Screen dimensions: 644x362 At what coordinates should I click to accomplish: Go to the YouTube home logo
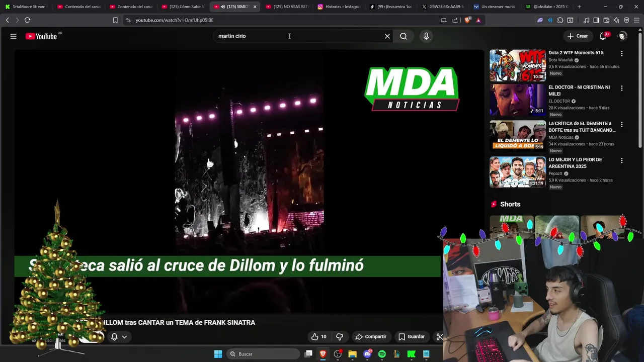[x=41, y=36]
